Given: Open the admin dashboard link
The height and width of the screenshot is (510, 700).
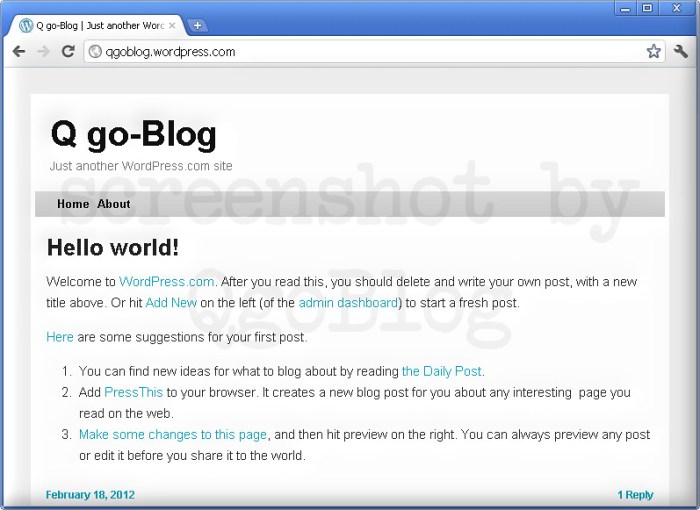Looking at the screenshot, I should (x=348, y=303).
